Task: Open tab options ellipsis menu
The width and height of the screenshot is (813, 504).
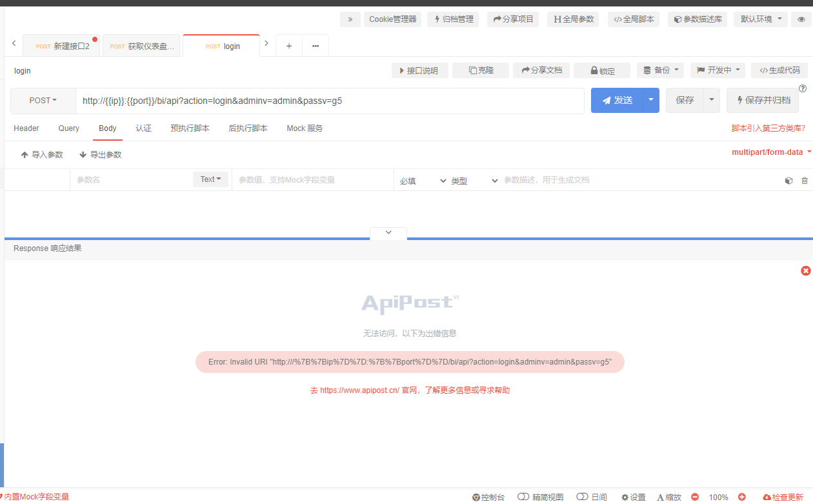Action: coord(316,46)
